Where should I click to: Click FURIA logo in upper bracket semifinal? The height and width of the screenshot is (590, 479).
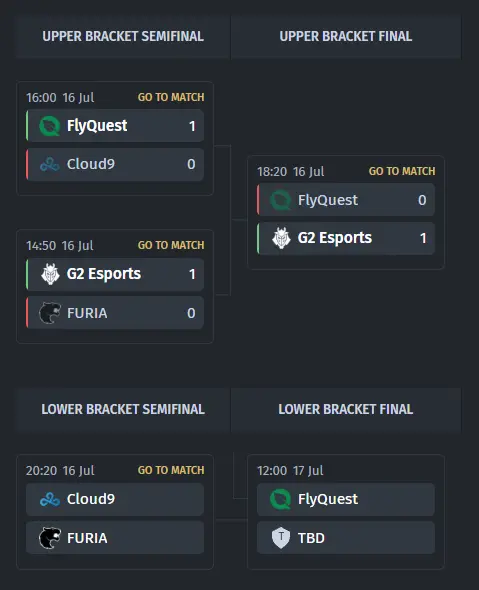(x=50, y=313)
